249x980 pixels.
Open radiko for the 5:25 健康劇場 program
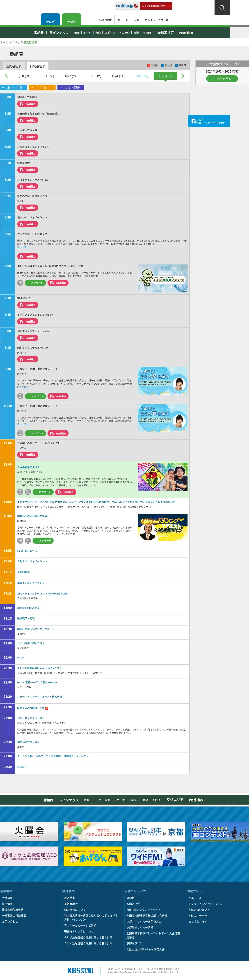(27, 120)
